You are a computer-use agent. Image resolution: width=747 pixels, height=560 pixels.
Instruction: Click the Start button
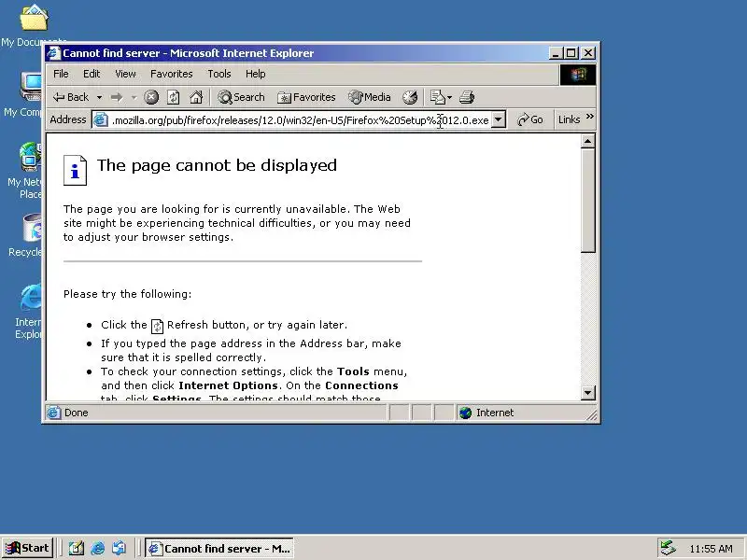[27, 548]
